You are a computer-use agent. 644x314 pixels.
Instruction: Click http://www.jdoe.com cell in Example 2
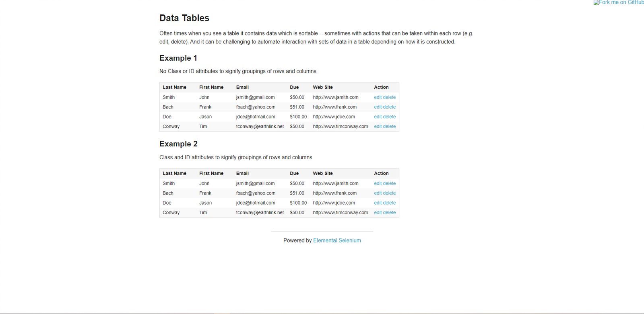(334, 203)
